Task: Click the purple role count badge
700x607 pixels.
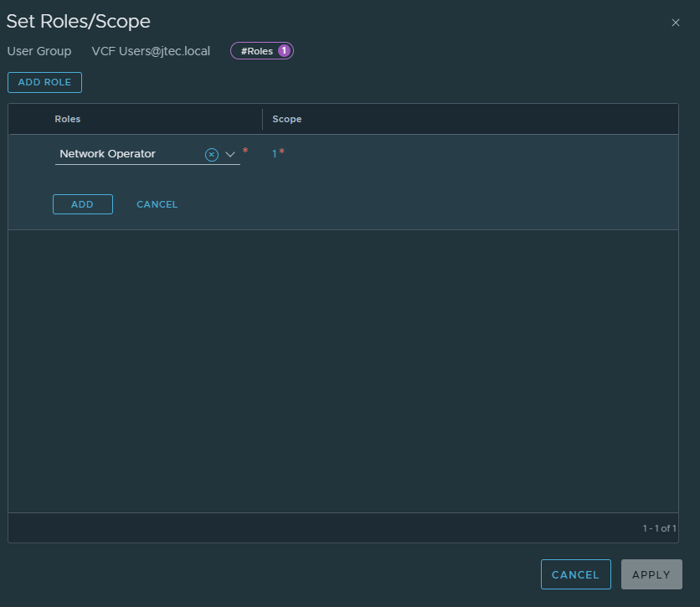Action: tap(284, 51)
